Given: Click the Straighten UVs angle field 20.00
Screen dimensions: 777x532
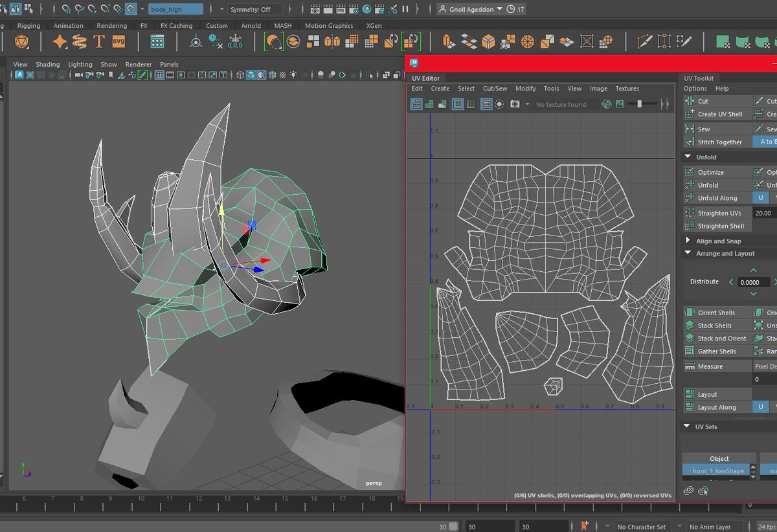Looking at the screenshot, I should (765, 213).
